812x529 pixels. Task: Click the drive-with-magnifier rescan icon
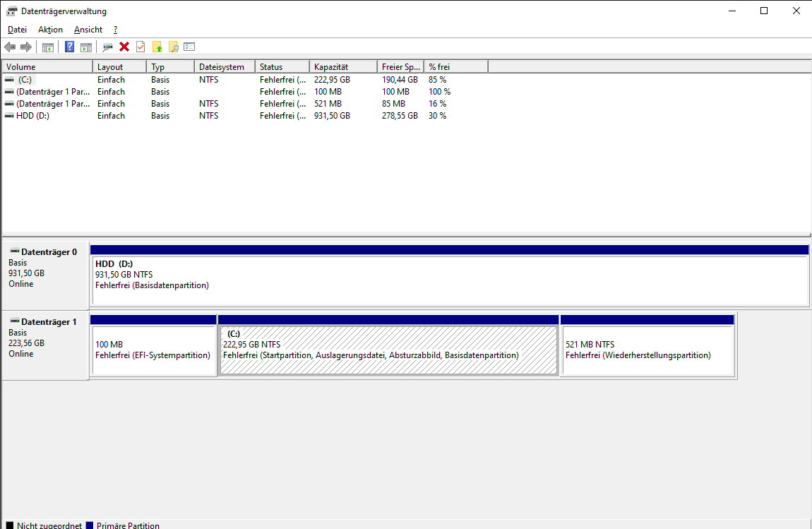coord(107,47)
